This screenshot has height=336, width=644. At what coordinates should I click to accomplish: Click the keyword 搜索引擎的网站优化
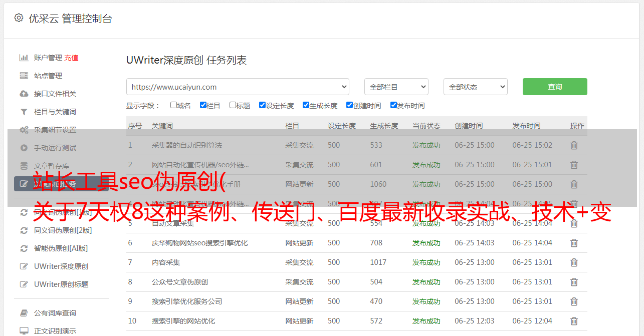[183, 321]
